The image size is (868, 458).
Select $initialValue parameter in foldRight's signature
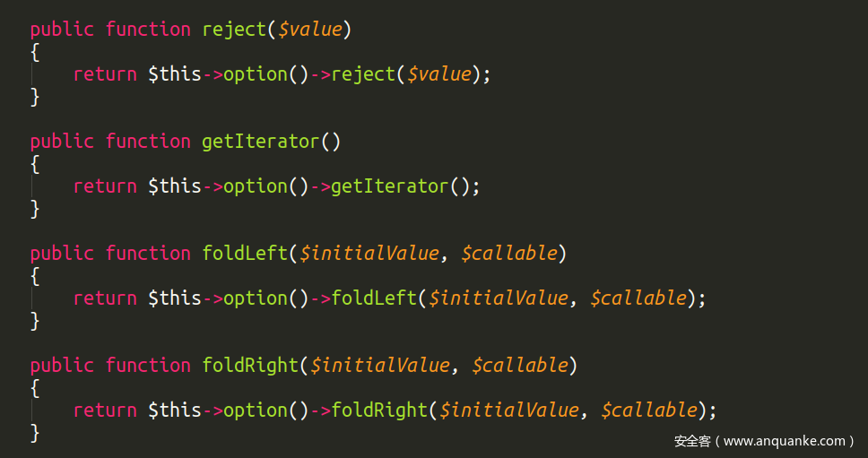click(379, 366)
